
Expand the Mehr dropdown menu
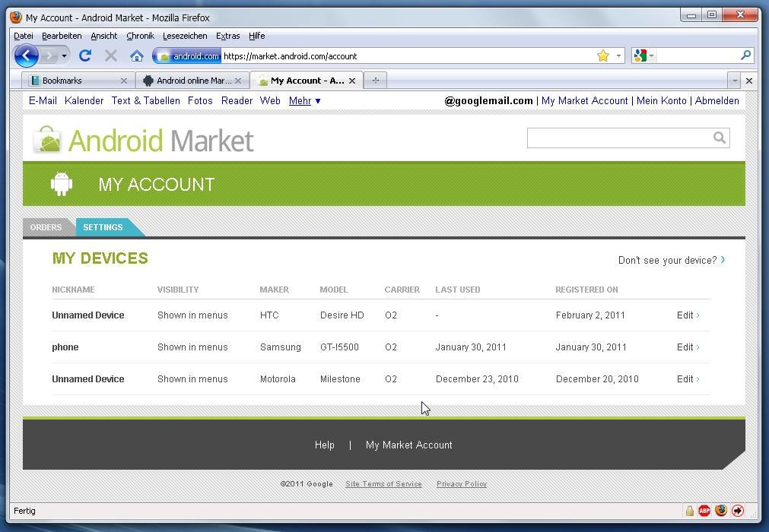(304, 100)
